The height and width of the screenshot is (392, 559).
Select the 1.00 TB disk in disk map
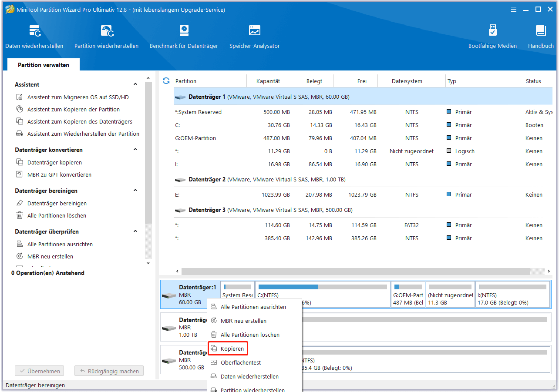coord(183,327)
